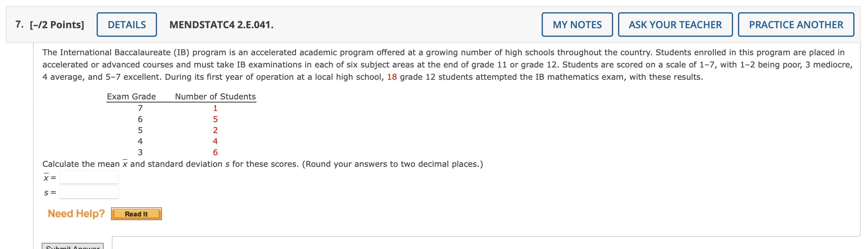Click ASK YOUR TEACHER
Viewport: 868px width, 249px height.
click(x=675, y=24)
